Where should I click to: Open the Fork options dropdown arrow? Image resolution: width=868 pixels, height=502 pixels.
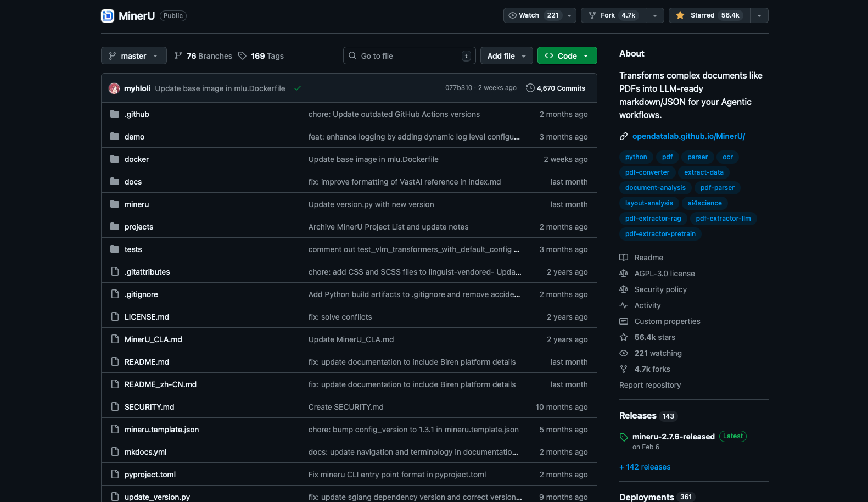click(x=655, y=15)
